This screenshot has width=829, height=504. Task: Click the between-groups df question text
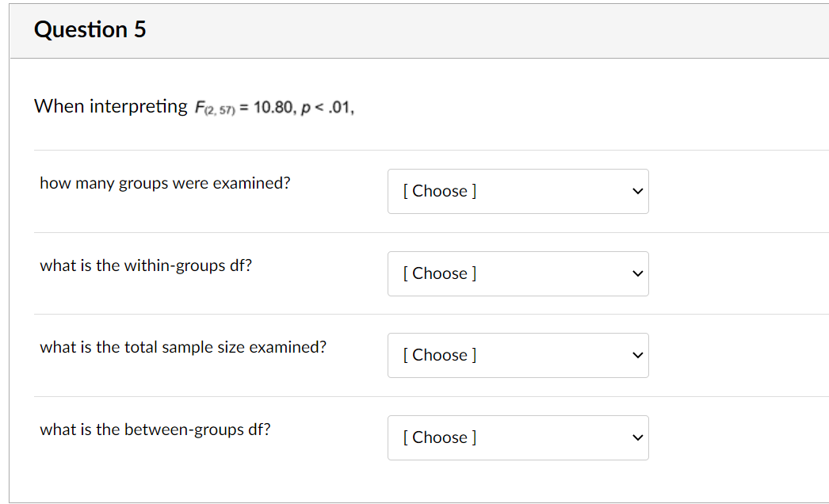pos(155,430)
